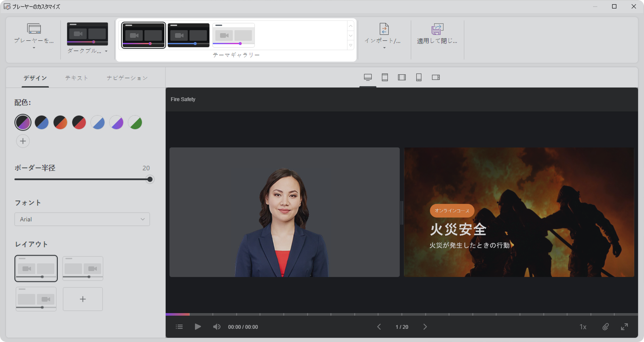644x342 pixels.
Task: Click the presenter video panel
Action: [x=285, y=212]
